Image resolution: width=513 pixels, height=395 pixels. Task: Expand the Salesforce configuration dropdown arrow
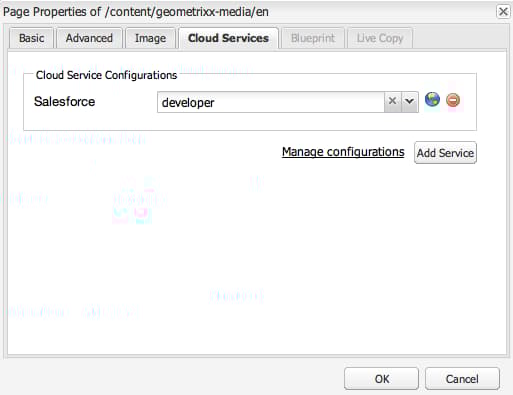(x=410, y=101)
